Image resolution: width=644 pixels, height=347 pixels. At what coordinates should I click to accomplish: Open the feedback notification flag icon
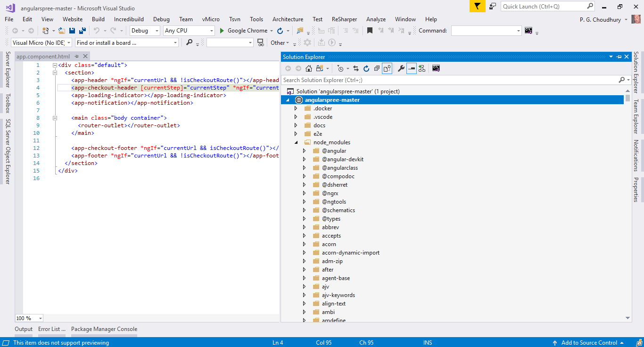(478, 6)
